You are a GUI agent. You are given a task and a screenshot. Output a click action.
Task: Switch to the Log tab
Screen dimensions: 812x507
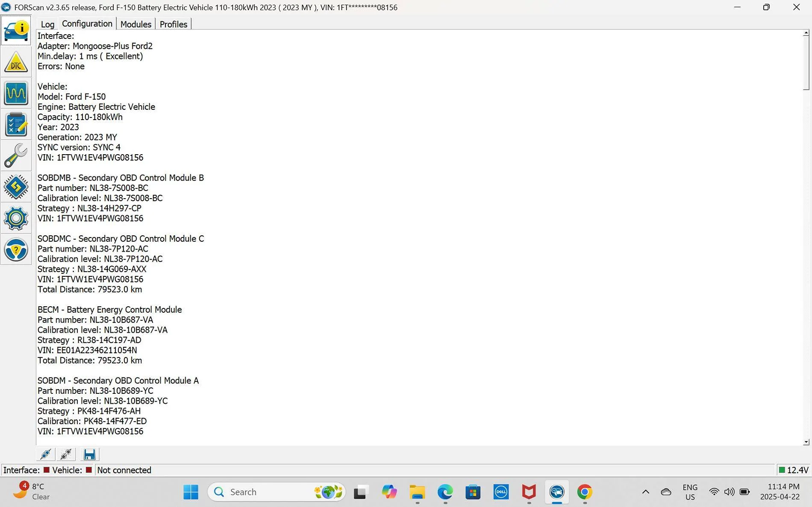point(47,24)
